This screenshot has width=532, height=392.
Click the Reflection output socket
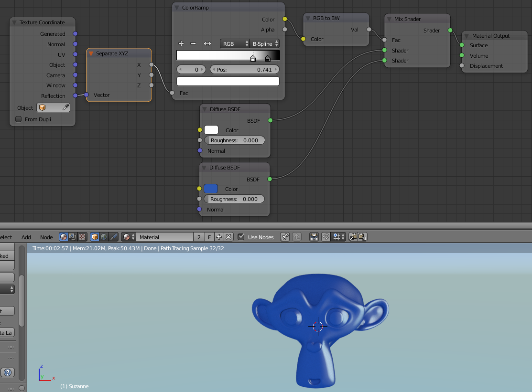pos(76,95)
